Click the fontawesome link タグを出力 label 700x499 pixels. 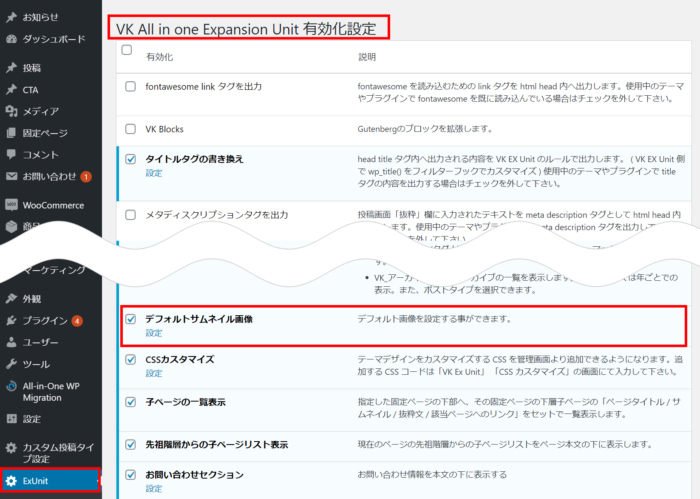point(204,86)
